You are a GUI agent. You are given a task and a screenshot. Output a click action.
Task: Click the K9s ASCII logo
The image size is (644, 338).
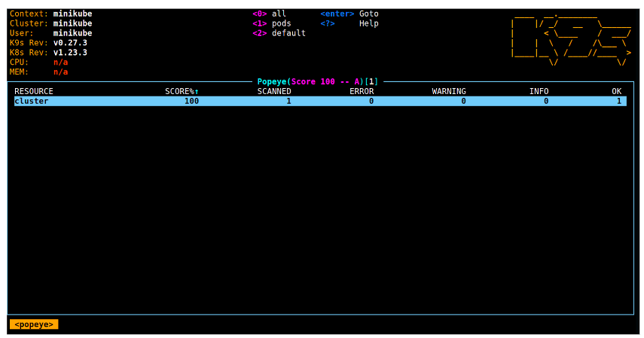571,40
